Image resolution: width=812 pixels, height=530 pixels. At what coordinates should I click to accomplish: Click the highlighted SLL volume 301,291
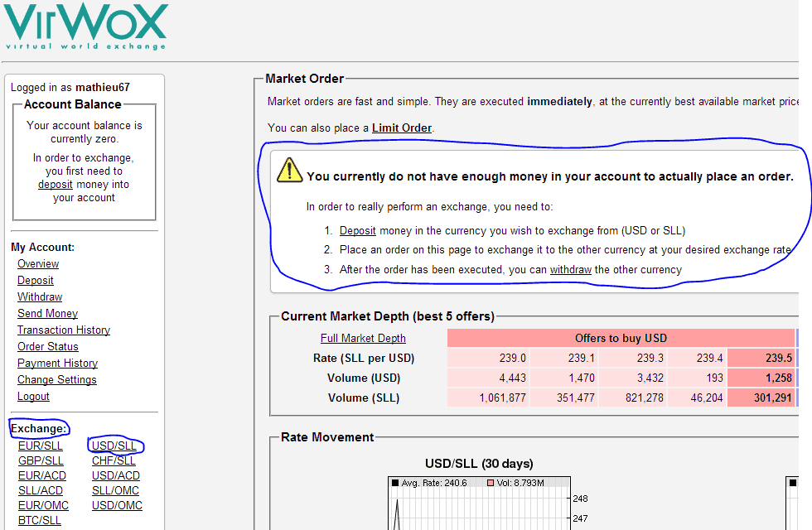(761, 397)
